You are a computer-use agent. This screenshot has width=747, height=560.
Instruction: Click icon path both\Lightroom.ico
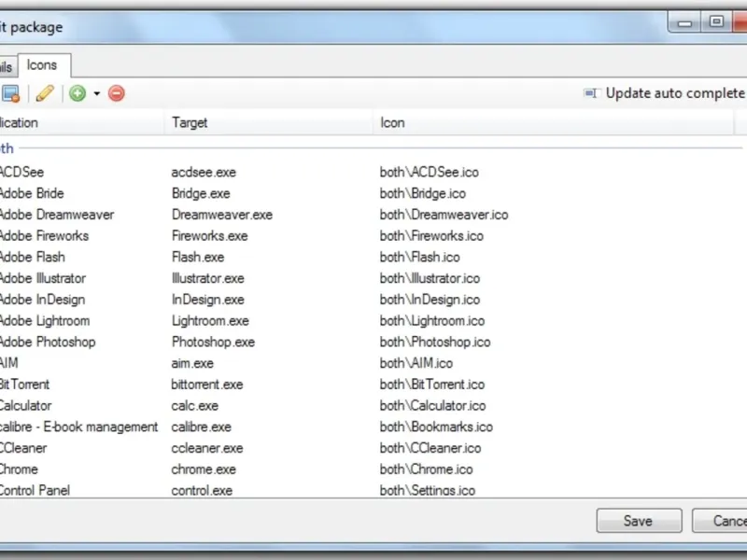click(x=432, y=320)
